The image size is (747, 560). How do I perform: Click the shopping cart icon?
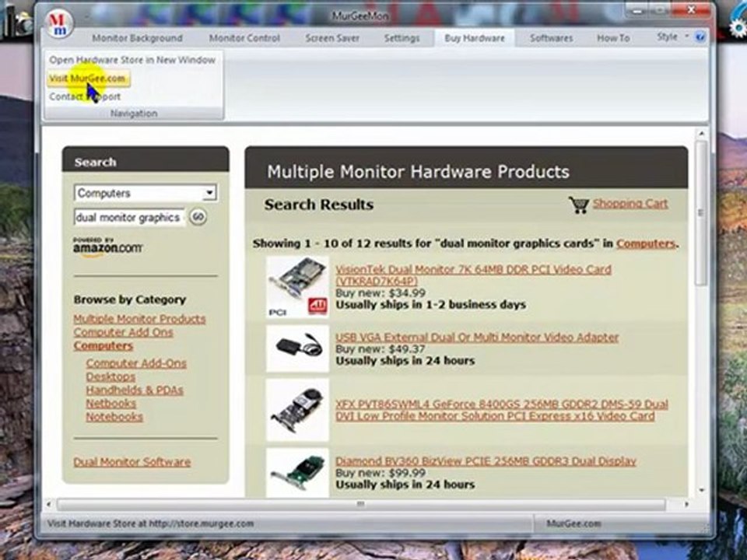point(579,205)
